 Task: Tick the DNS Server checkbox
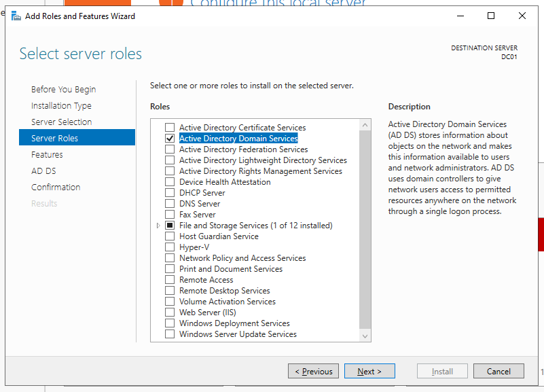(170, 204)
